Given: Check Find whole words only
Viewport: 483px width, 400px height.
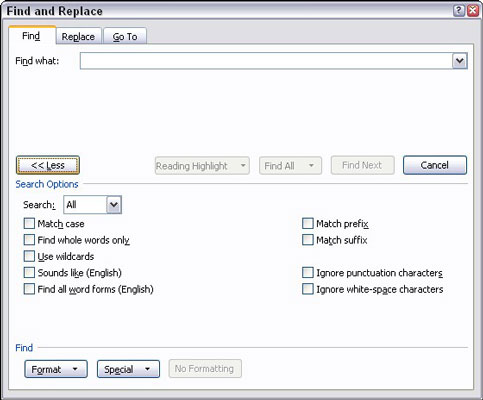Looking at the screenshot, I should [29, 240].
